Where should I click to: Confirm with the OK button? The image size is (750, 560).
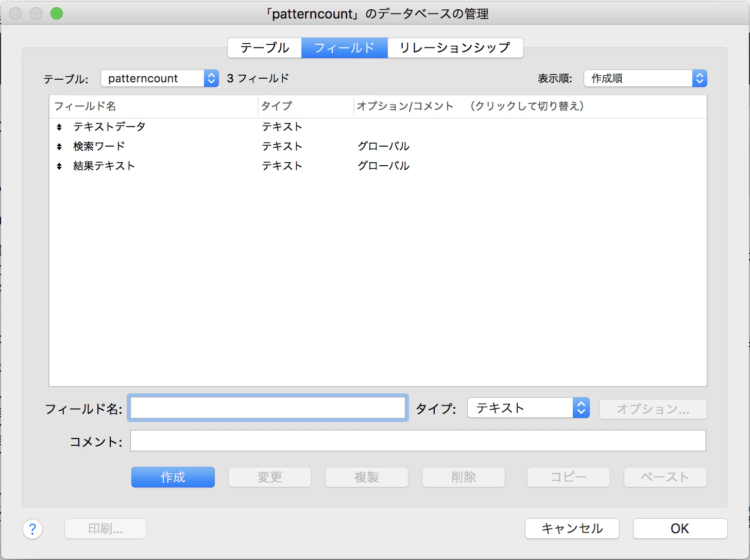point(680,529)
